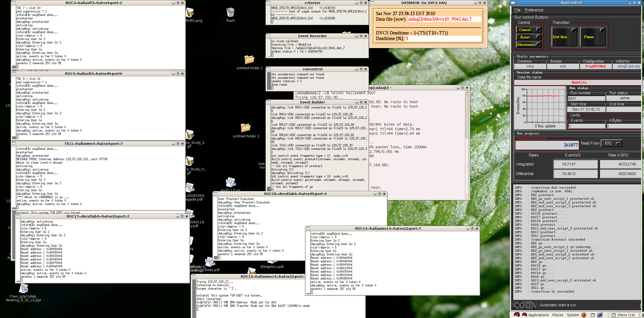Click the Session field showing onla
This screenshot has width=644, height=318.
[x=563, y=66]
